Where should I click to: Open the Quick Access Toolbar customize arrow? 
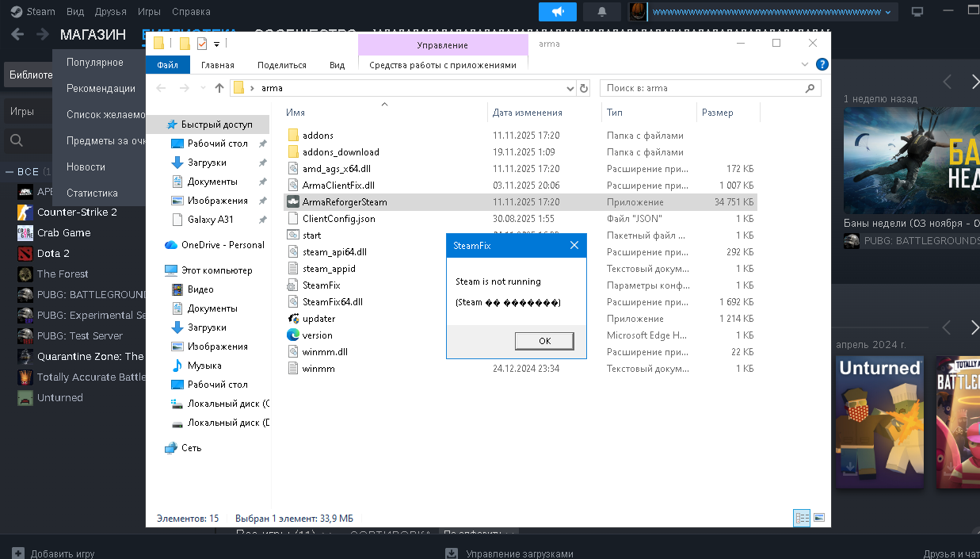click(216, 44)
